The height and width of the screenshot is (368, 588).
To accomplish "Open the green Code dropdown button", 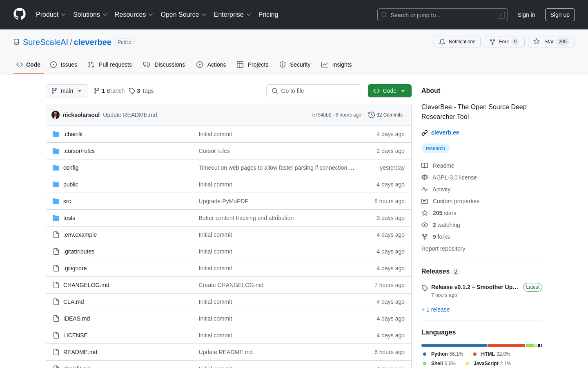I will [x=390, y=91].
